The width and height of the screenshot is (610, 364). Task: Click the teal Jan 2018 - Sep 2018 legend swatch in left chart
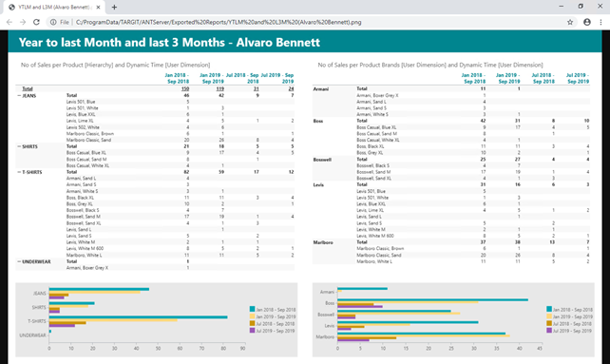252,309
